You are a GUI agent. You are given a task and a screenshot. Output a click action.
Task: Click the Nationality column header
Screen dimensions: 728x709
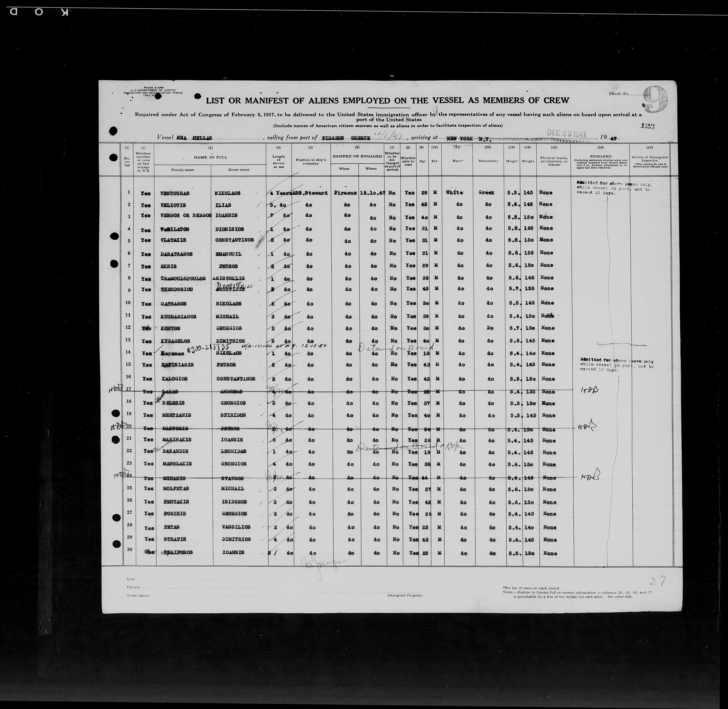[x=488, y=161]
